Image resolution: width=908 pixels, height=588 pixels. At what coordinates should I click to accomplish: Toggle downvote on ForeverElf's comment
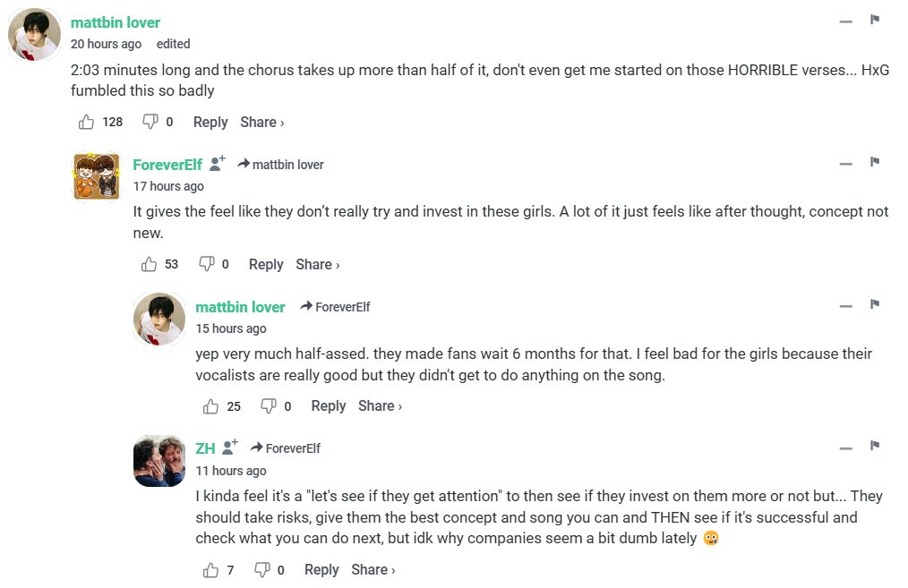(206, 265)
